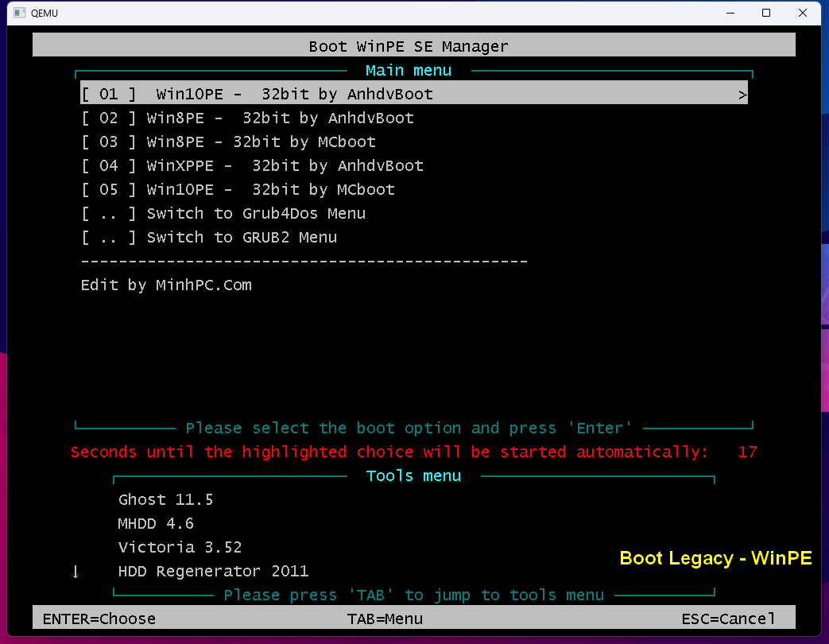The height and width of the screenshot is (644, 829).
Task: Click the QEMU window title text
Action: pos(45,14)
